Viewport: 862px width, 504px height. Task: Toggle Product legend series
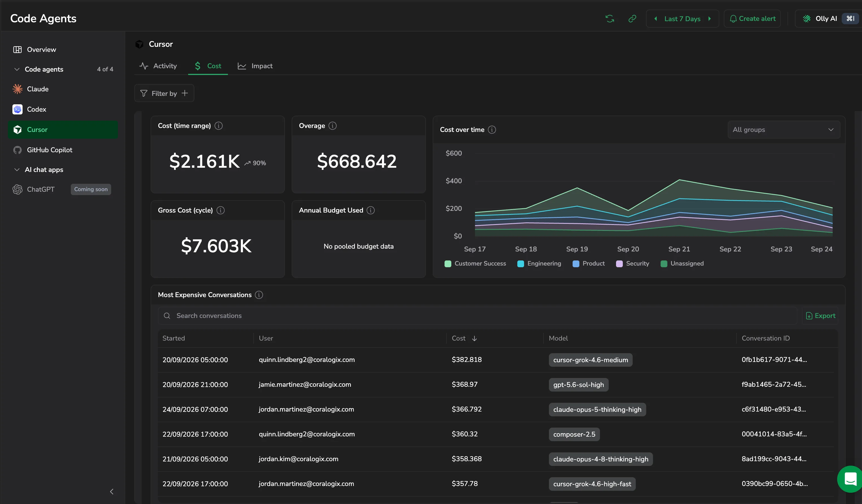click(x=588, y=264)
